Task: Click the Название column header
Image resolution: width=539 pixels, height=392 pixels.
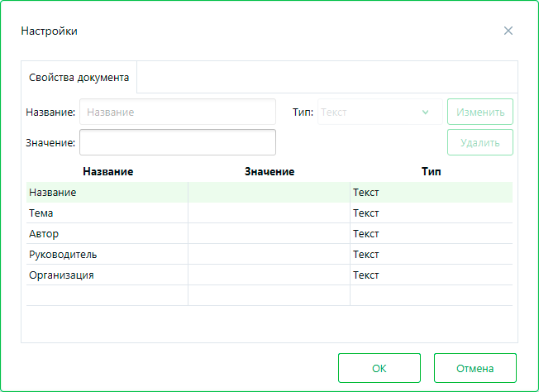Action: tap(107, 171)
